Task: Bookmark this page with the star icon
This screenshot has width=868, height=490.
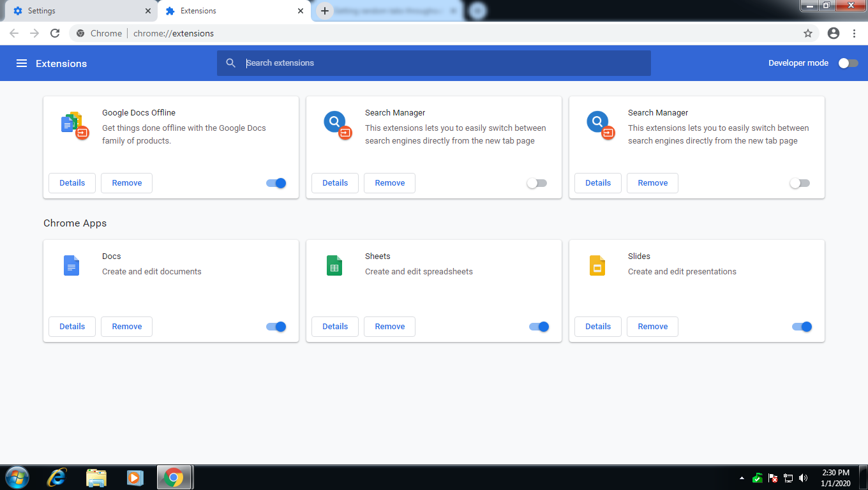Action: (808, 33)
